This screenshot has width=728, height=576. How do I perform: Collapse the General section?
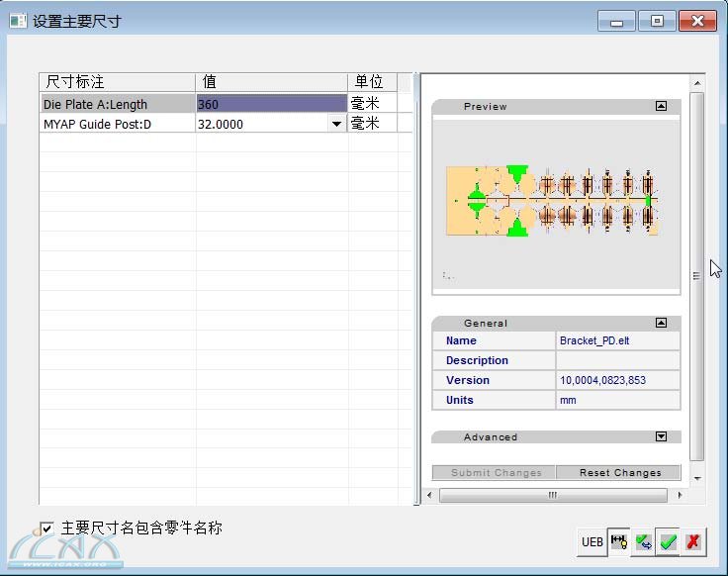pyautogui.click(x=661, y=323)
